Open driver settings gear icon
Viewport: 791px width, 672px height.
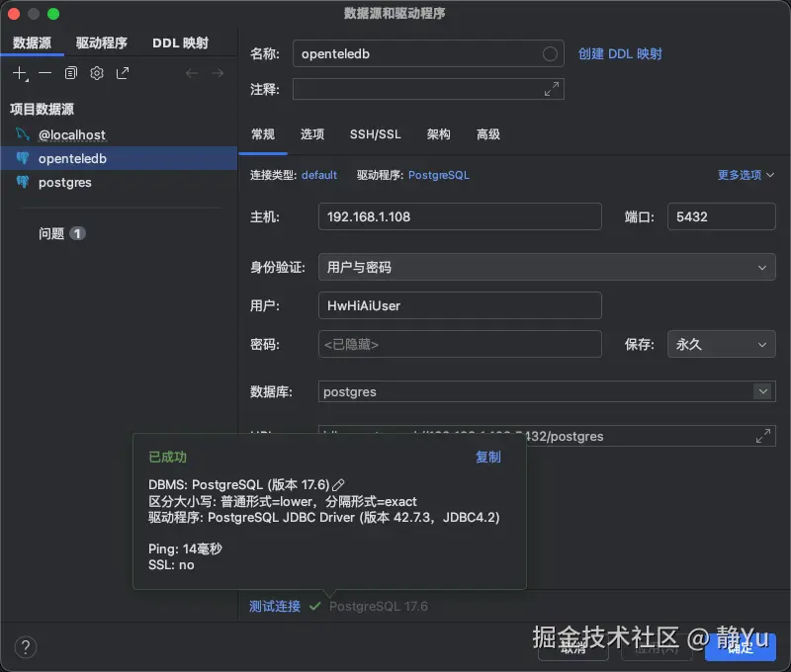(x=97, y=73)
